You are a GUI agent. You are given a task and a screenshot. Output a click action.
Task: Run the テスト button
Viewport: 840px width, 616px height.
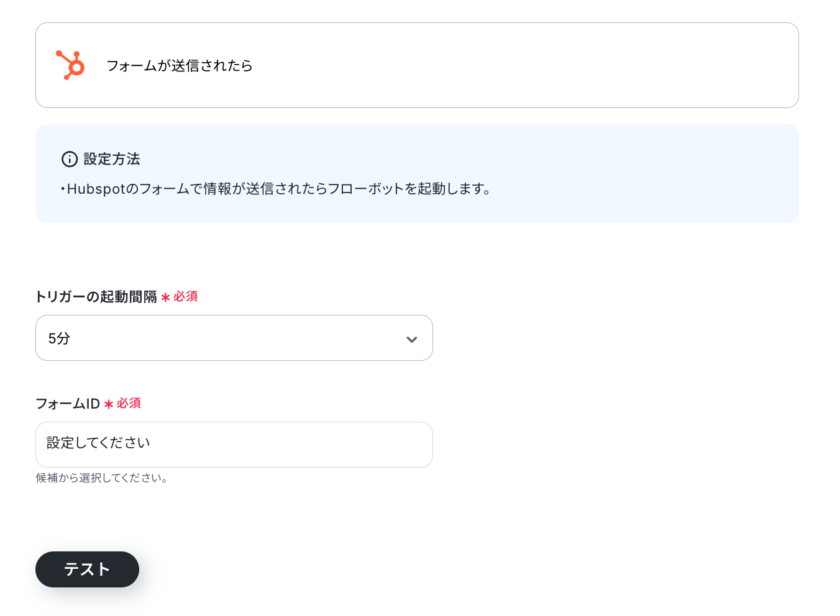click(x=87, y=569)
